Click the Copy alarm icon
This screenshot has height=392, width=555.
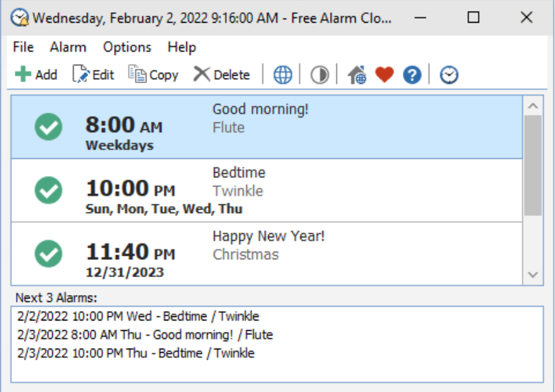pos(138,74)
